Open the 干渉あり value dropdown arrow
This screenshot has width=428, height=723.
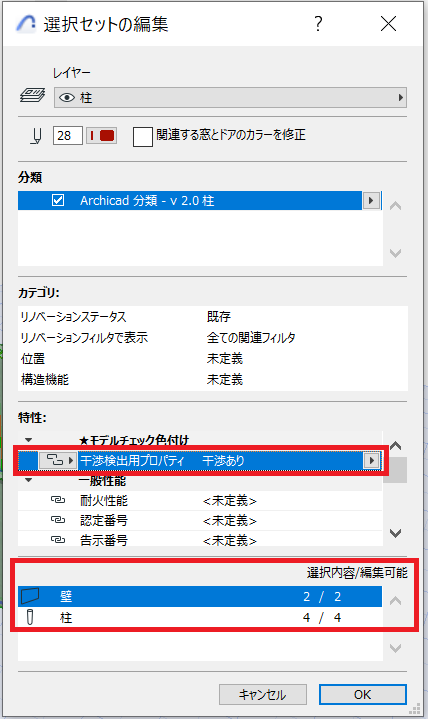coord(372,460)
